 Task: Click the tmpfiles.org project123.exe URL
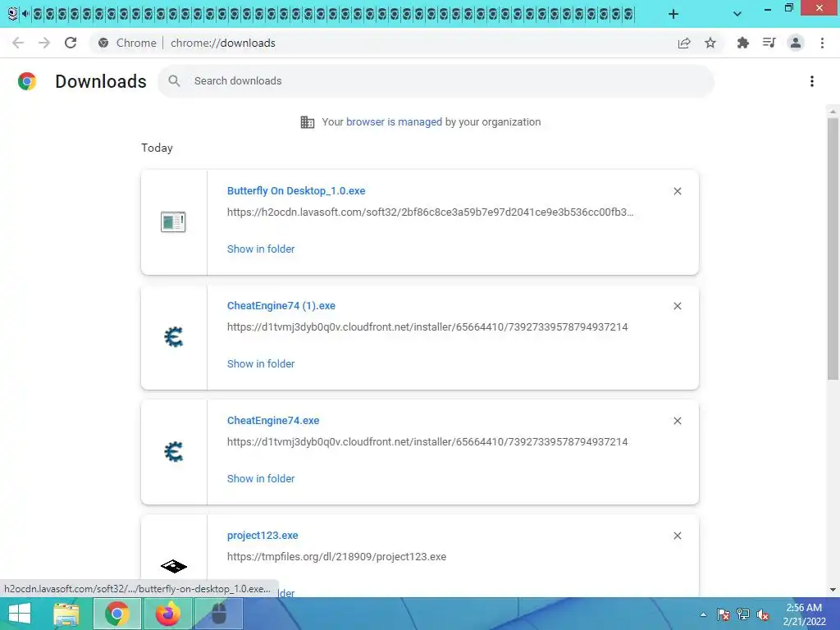(x=336, y=557)
